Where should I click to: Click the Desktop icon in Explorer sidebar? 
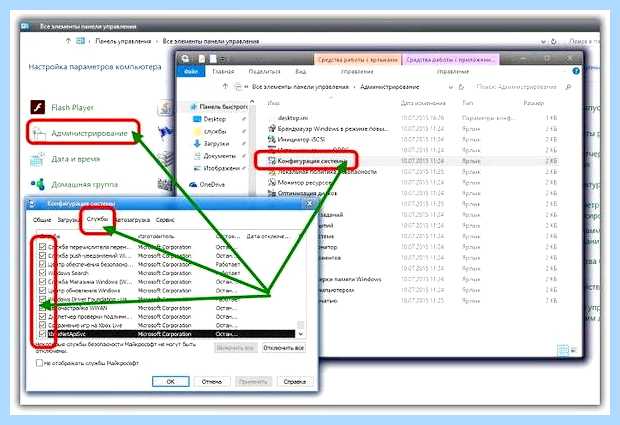(197, 119)
